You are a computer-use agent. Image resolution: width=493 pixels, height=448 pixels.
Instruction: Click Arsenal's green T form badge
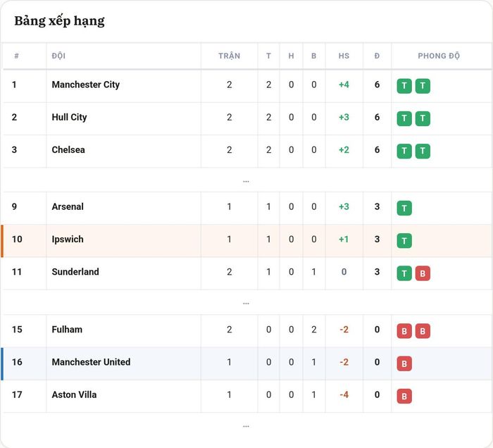(x=404, y=208)
